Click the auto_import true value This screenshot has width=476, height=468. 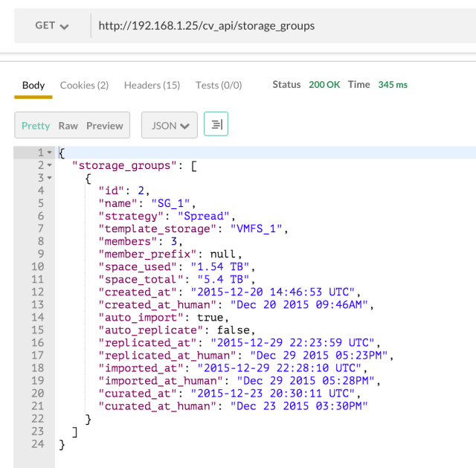[210, 318]
